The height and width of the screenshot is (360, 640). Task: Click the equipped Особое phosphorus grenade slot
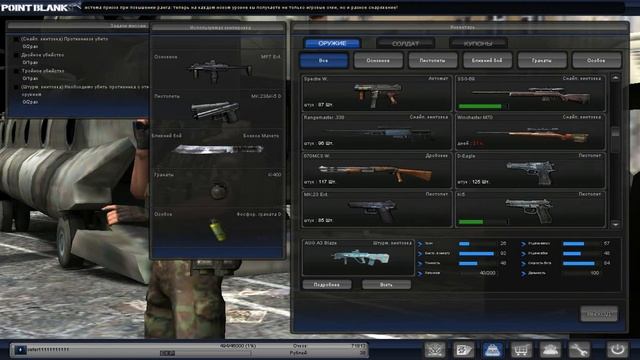(x=218, y=228)
